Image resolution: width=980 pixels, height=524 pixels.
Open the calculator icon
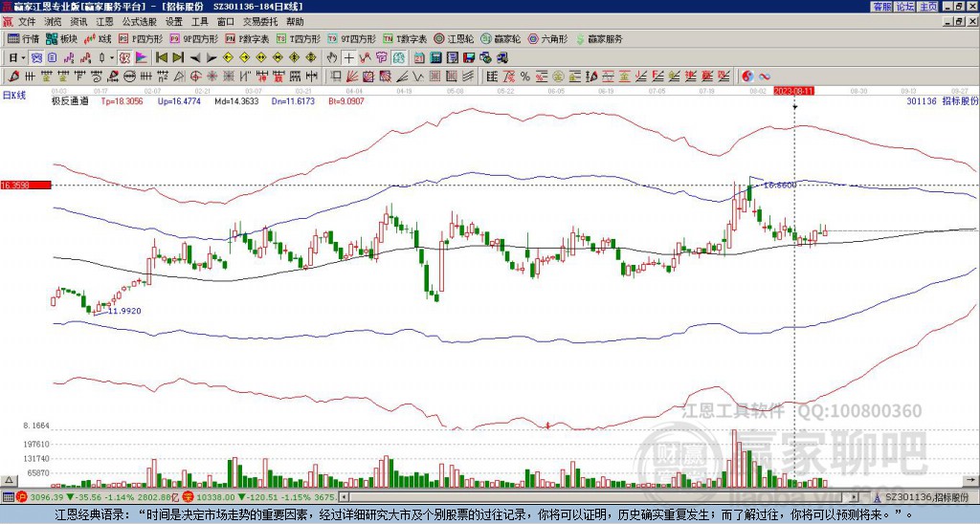coord(435,58)
